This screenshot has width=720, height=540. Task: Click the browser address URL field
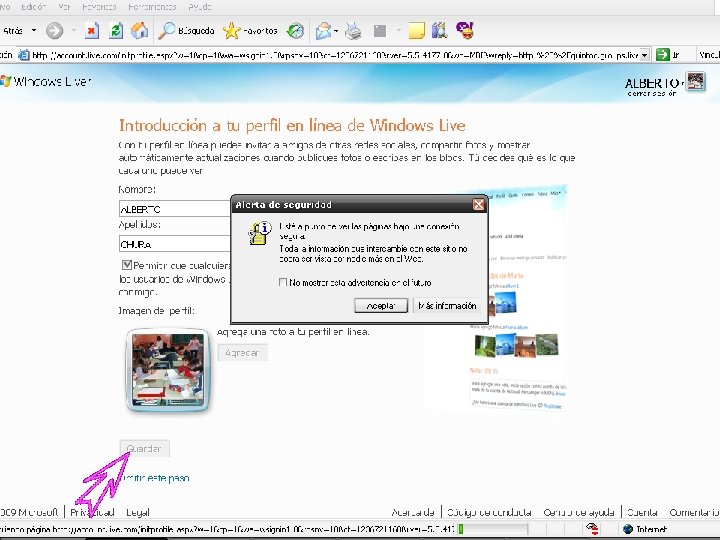click(335, 55)
